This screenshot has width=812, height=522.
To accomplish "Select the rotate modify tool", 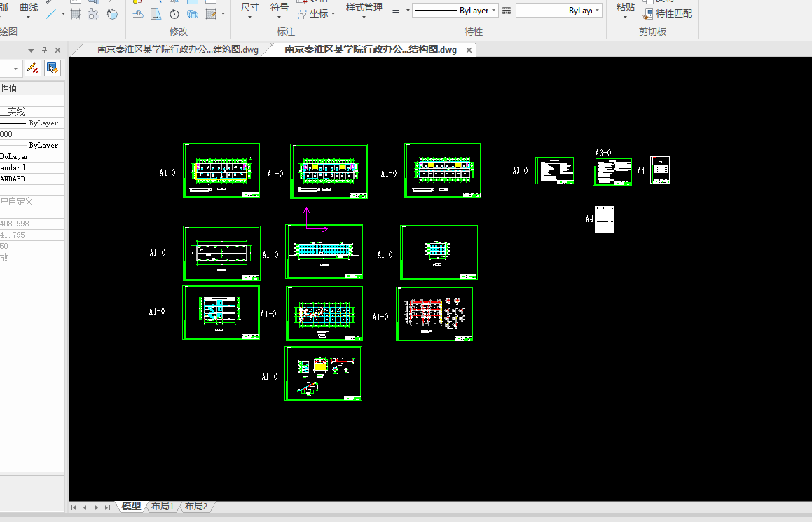I will (174, 14).
